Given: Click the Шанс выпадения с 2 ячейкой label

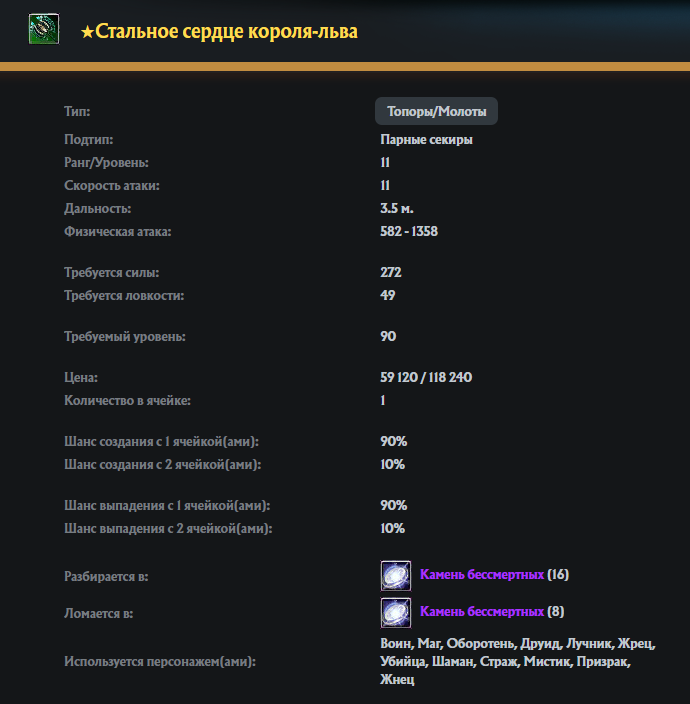Looking at the screenshot, I should (168, 528).
